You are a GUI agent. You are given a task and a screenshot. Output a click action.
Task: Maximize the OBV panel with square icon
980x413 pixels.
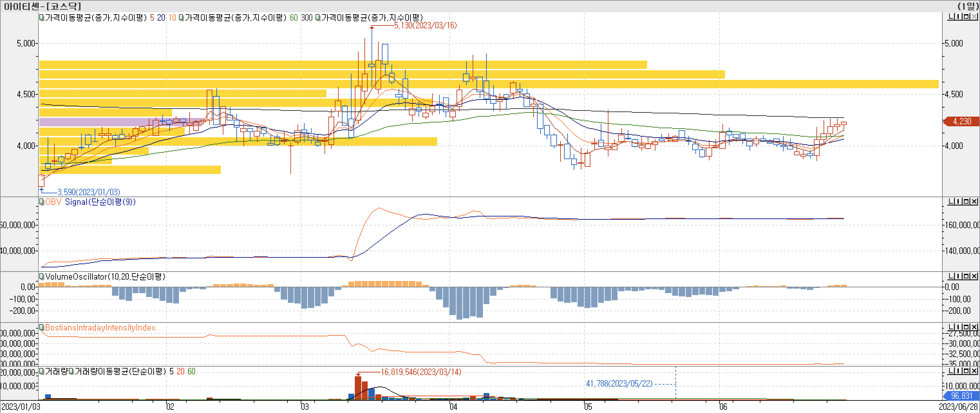(966, 201)
